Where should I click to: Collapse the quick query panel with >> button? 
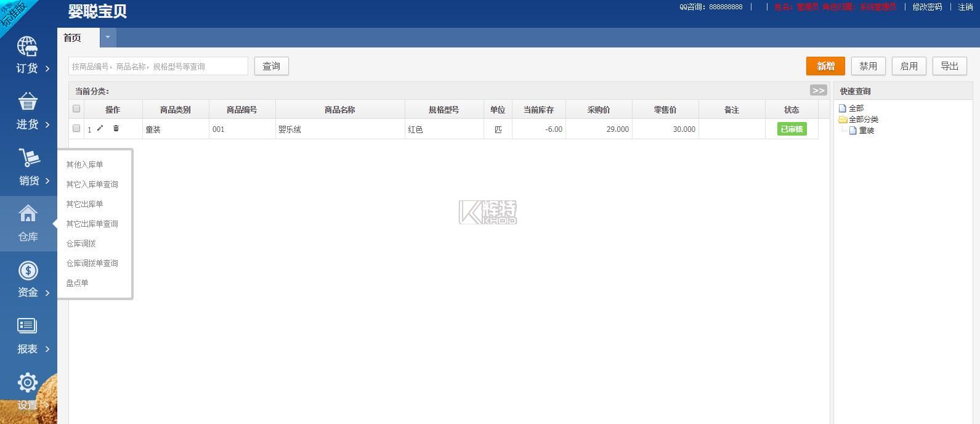(818, 91)
